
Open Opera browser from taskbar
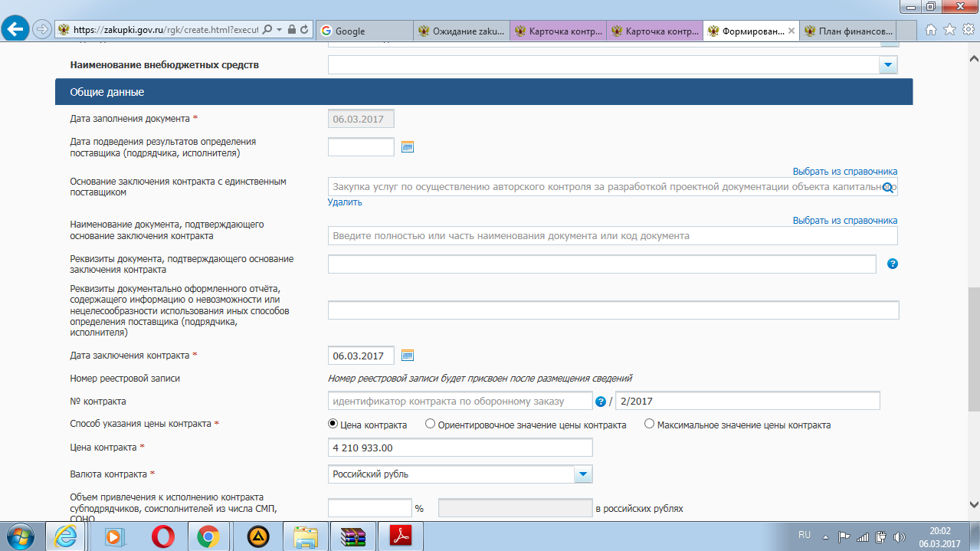point(162,536)
